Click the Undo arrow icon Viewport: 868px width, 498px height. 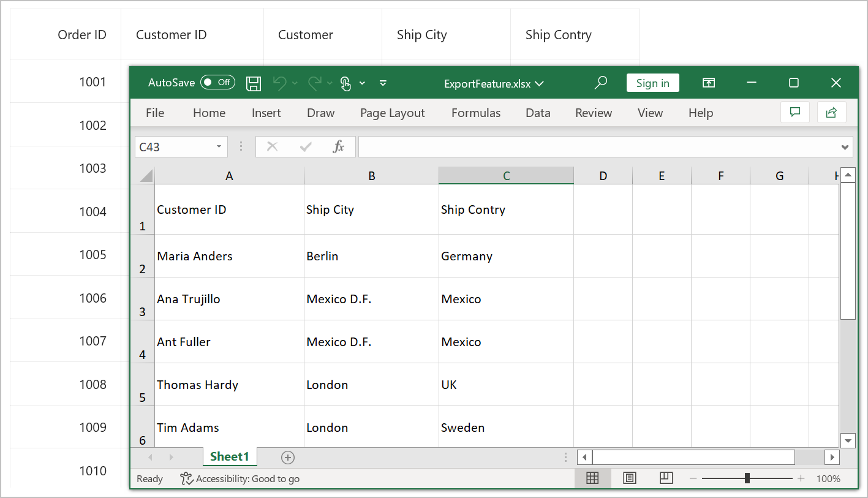[279, 83]
